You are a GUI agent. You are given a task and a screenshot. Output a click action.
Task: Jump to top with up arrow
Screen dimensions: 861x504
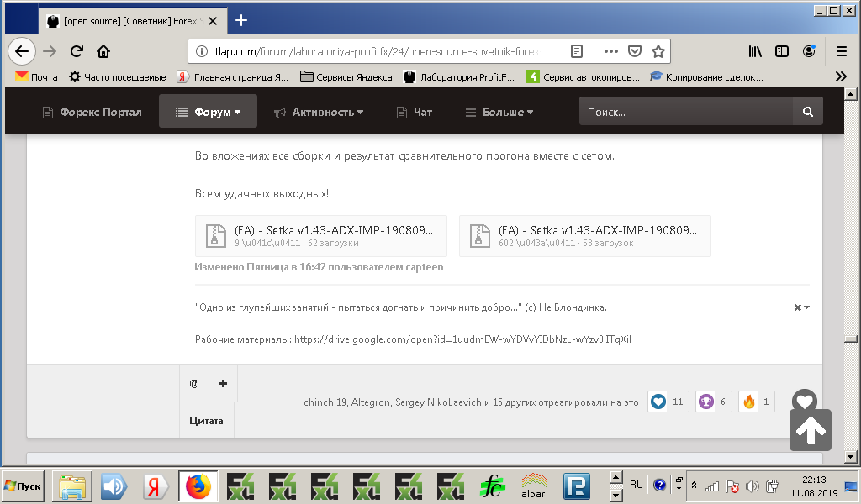811,431
